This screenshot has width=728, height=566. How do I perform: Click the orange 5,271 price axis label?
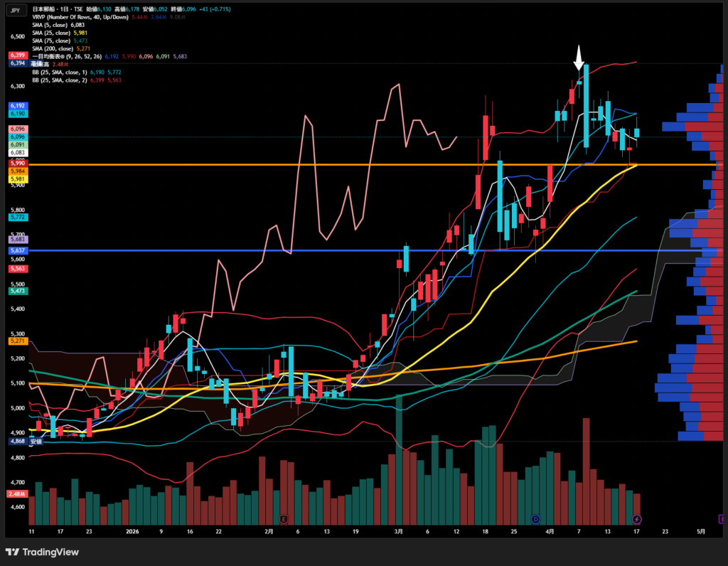pos(17,341)
